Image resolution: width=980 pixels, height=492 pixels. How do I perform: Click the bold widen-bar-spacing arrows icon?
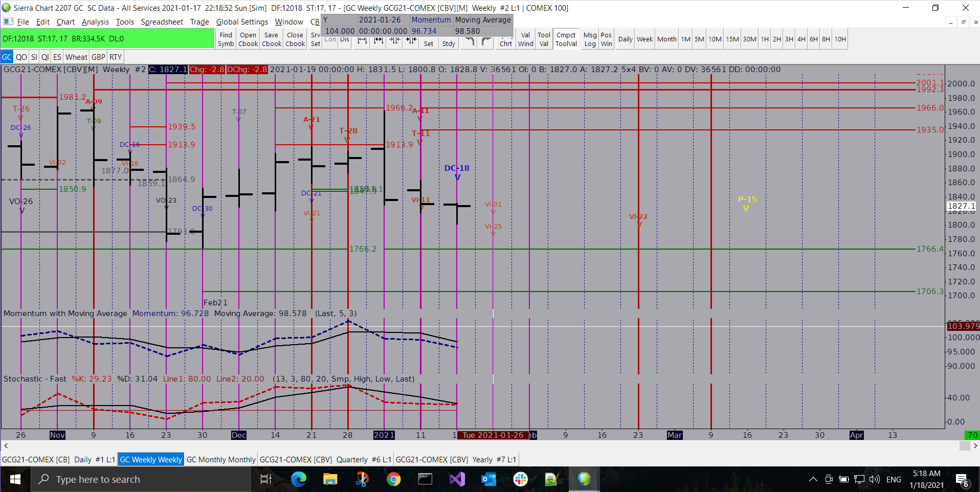tap(378, 41)
